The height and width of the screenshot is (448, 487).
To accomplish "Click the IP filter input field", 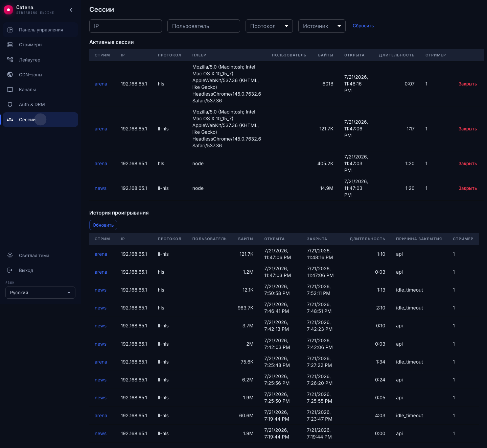I will click(x=125, y=26).
